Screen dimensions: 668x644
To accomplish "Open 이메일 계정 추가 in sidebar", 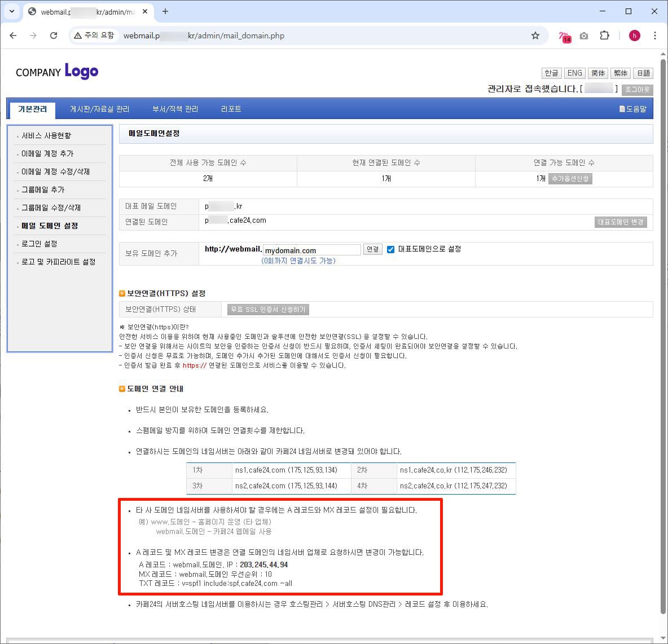I will (47, 153).
